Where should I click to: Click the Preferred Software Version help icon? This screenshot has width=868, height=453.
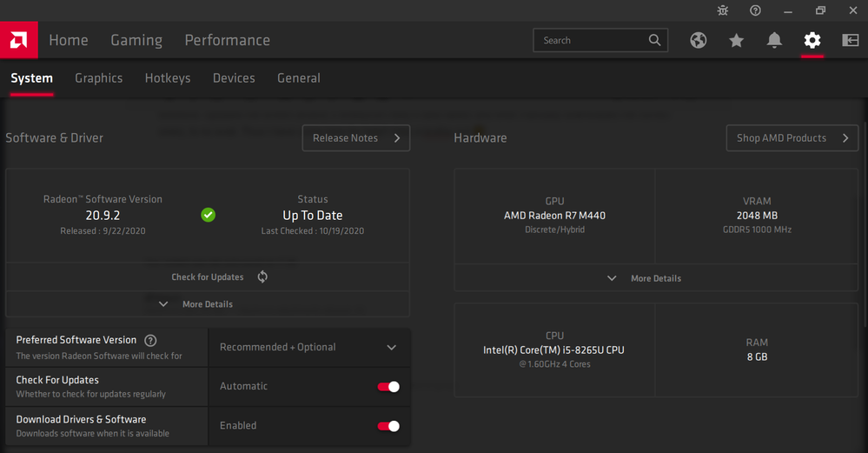click(x=150, y=340)
